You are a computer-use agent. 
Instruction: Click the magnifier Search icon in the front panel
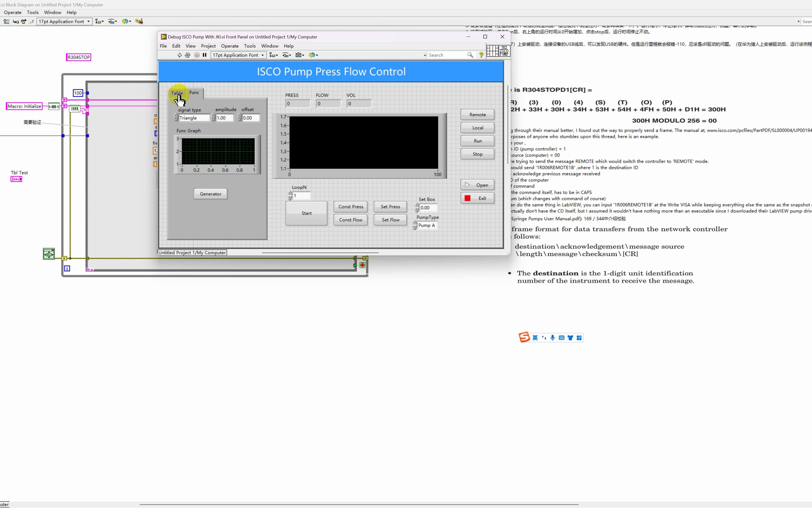point(470,55)
